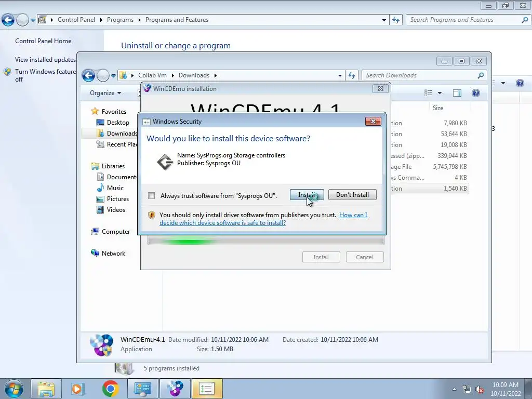Click the Search Programs and Features field
The height and width of the screenshot is (399, 532).
(468, 20)
